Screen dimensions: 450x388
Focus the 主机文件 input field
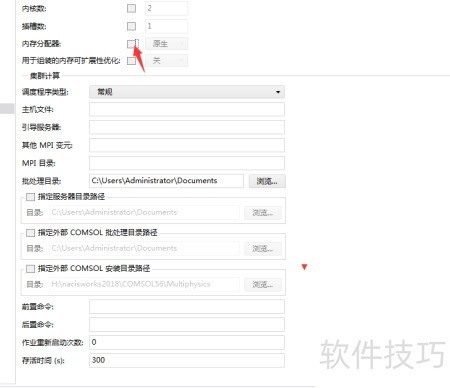(x=187, y=109)
